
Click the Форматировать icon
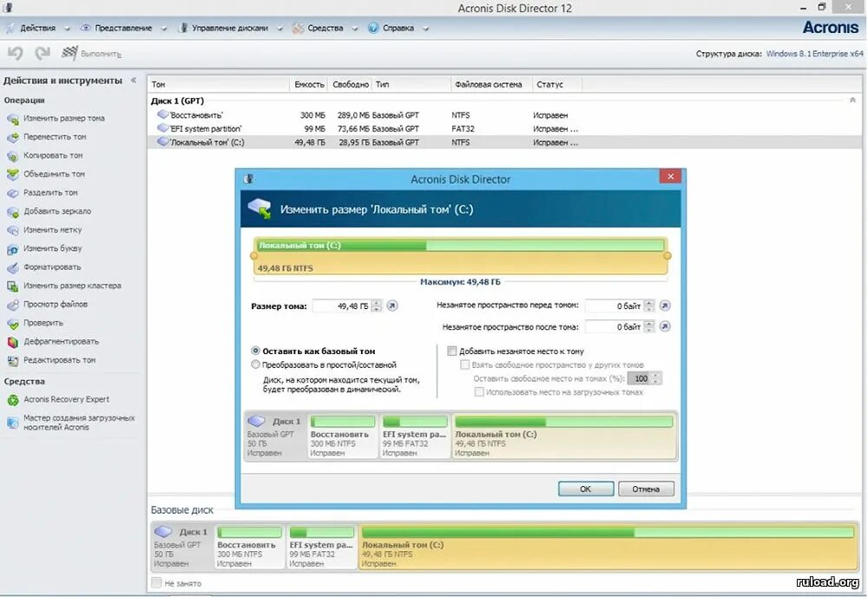click(x=13, y=267)
